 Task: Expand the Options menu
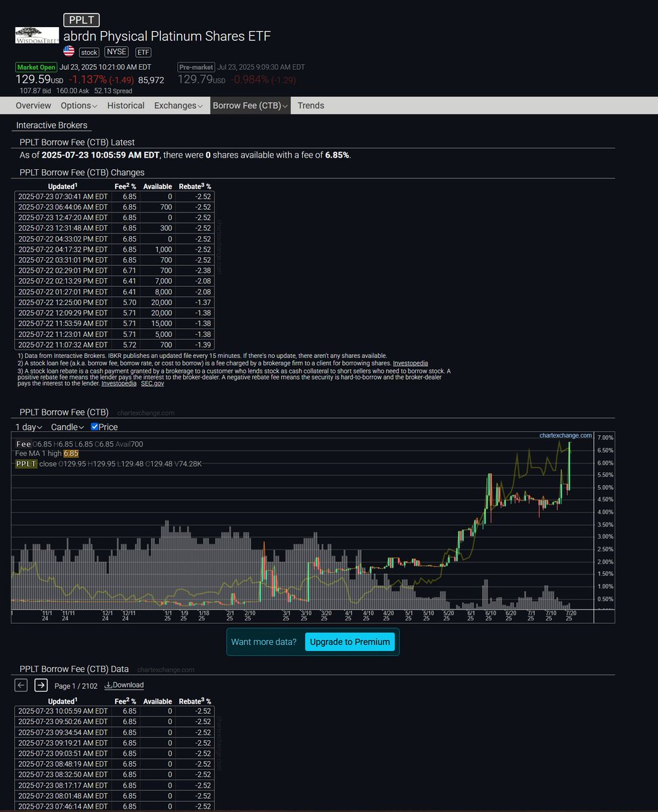tap(79, 106)
